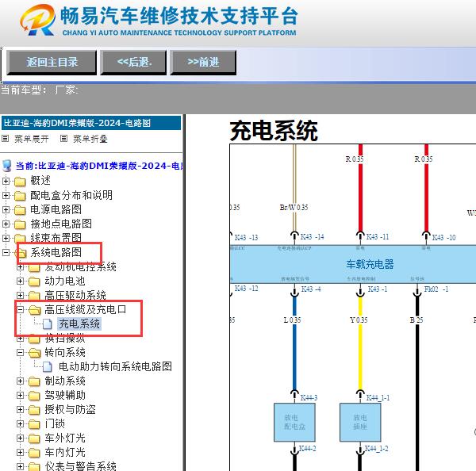Click the 转向系统 open folder icon
The image size is (476, 471).
pyautogui.click(x=35, y=353)
